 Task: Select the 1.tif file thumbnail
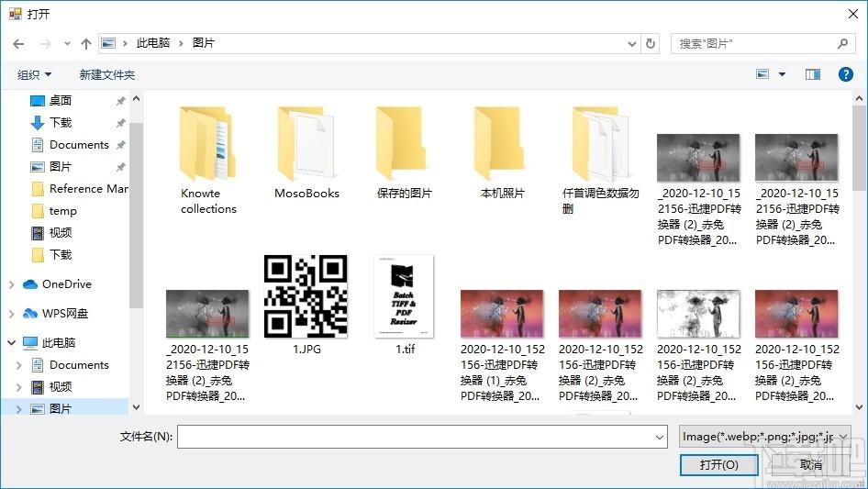pos(404,296)
